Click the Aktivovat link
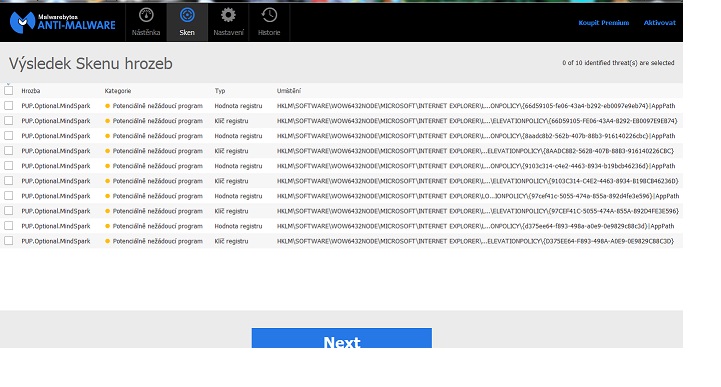The height and width of the screenshot is (387, 721). [659, 23]
